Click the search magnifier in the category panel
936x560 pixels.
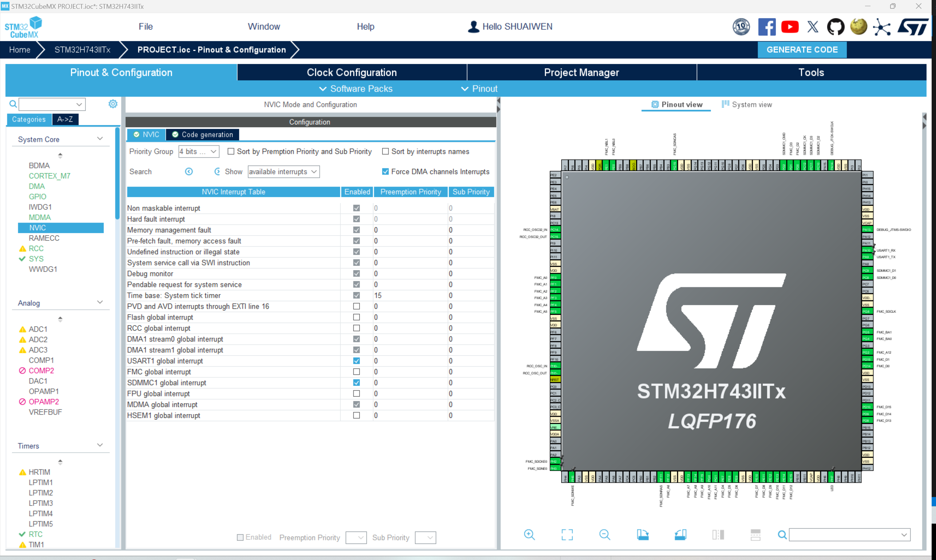13,104
